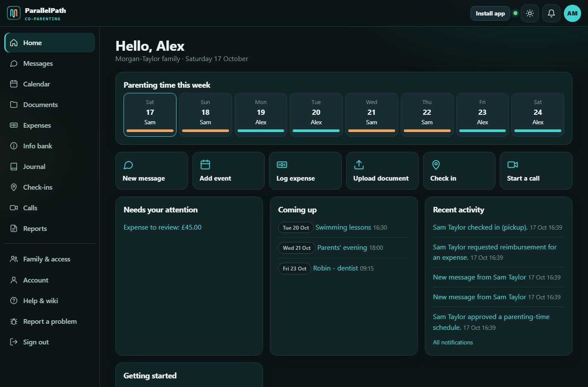Start a New message
The width and height of the screenshot is (588, 387).
click(x=152, y=171)
